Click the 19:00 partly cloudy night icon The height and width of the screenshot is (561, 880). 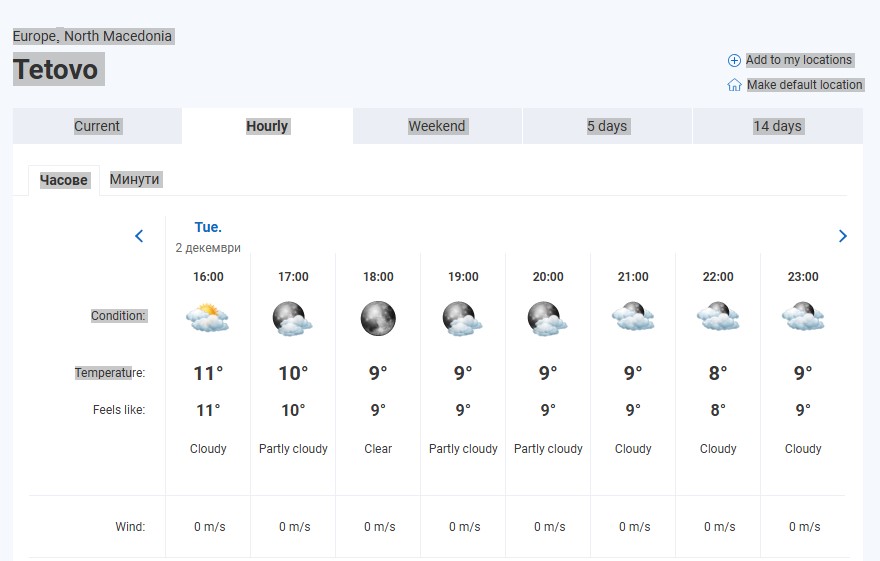coord(463,318)
